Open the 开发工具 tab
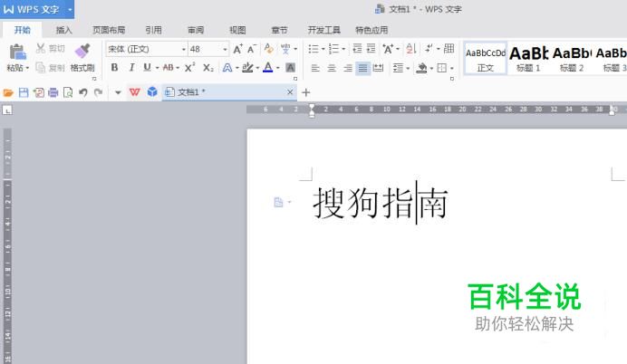627x364 pixels. (x=323, y=30)
